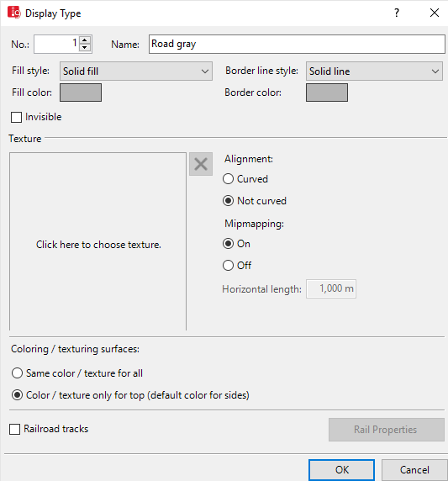448x481 pixels.
Task: Close the Display Type dialog
Action: [x=435, y=13]
